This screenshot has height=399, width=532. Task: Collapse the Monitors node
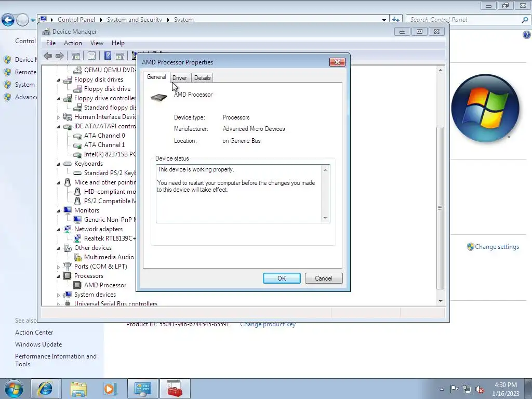click(58, 211)
